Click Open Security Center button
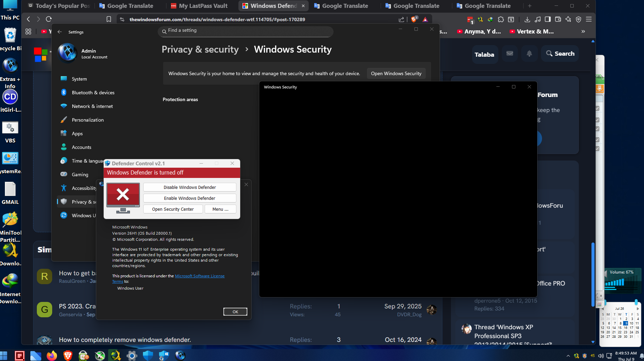Screen dimensions: 644x361 tap(173, 209)
